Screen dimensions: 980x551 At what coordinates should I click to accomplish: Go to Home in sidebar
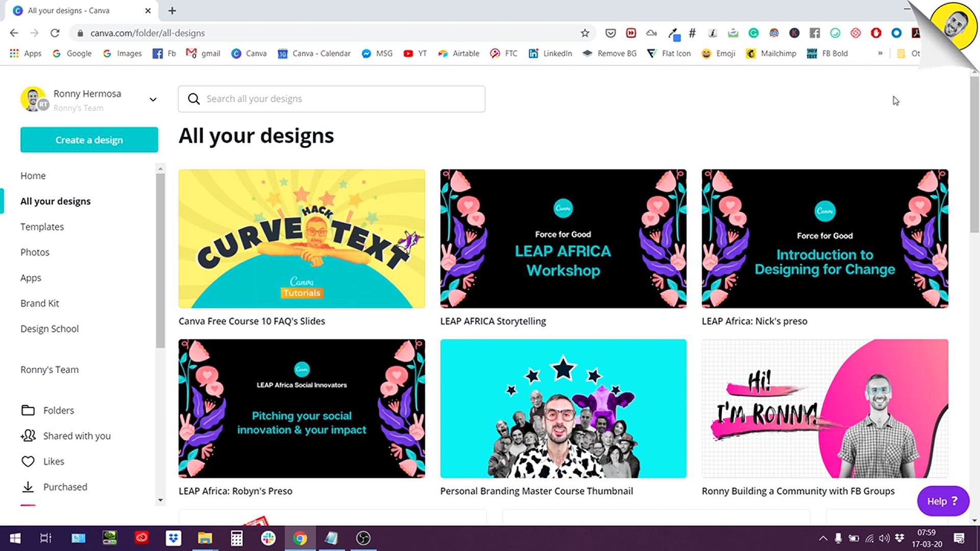33,176
